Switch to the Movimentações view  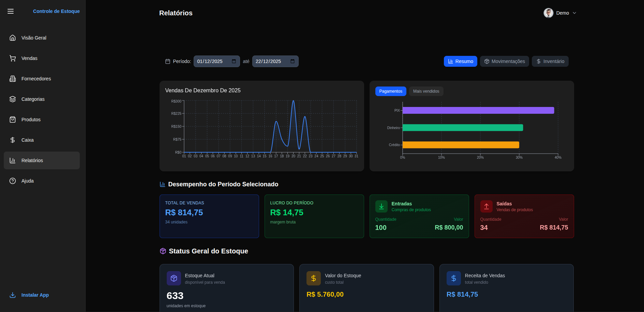point(504,61)
